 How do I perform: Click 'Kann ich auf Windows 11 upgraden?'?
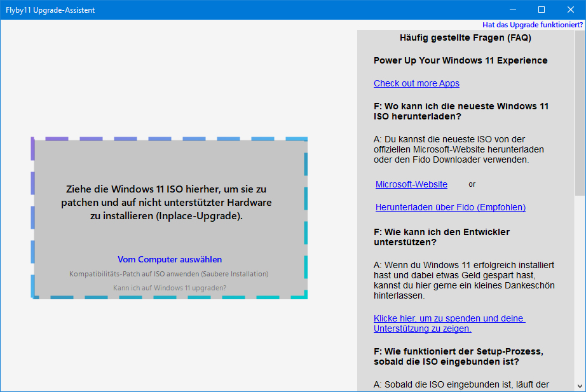170,288
